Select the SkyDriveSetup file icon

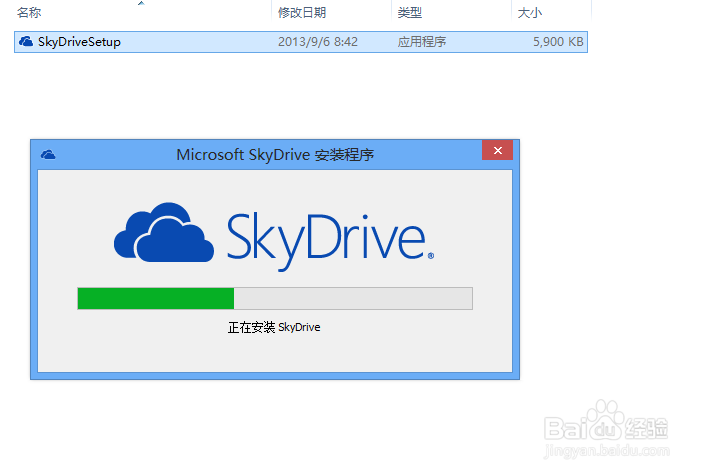click(26, 42)
